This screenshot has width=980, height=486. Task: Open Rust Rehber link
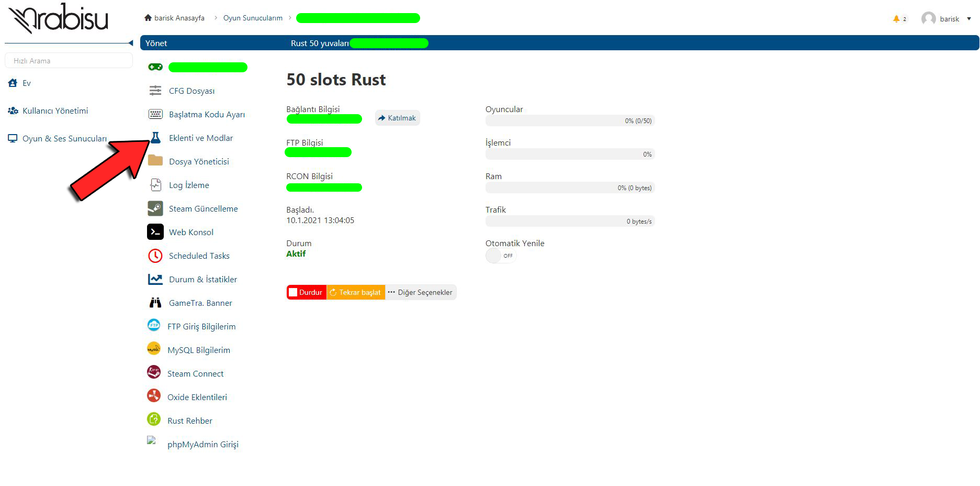pyautogui.click(x=189, y=421)
